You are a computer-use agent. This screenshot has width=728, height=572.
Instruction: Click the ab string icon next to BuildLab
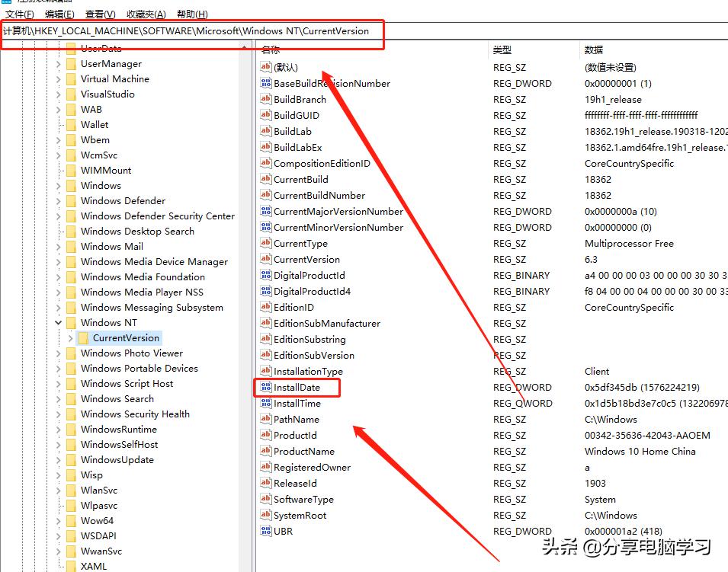266,131
